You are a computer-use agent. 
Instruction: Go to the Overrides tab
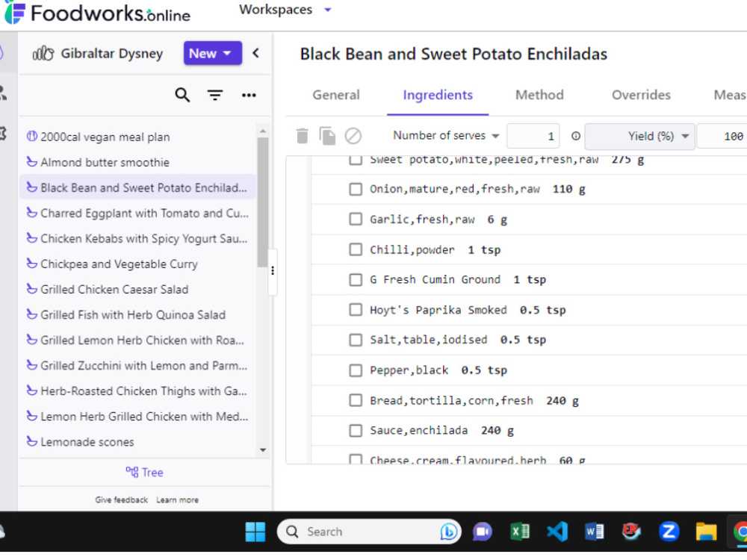pyautogui.click(x=641, y=96)
